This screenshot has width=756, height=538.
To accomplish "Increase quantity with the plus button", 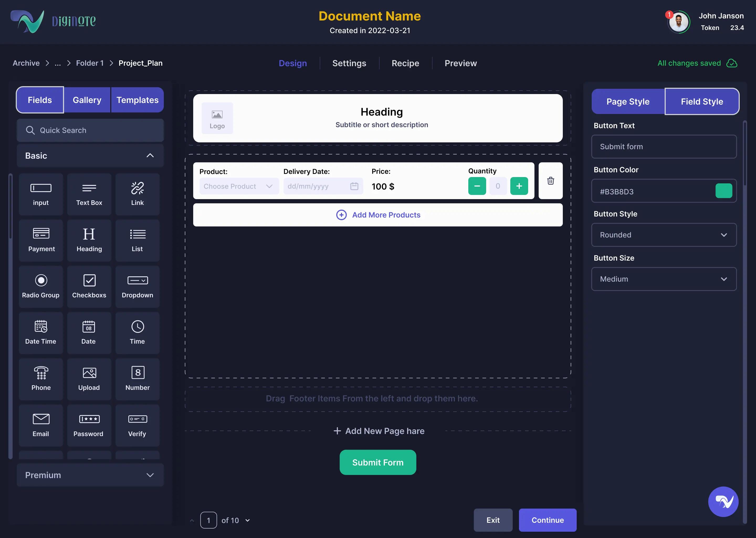I will [x=519, y=186].
